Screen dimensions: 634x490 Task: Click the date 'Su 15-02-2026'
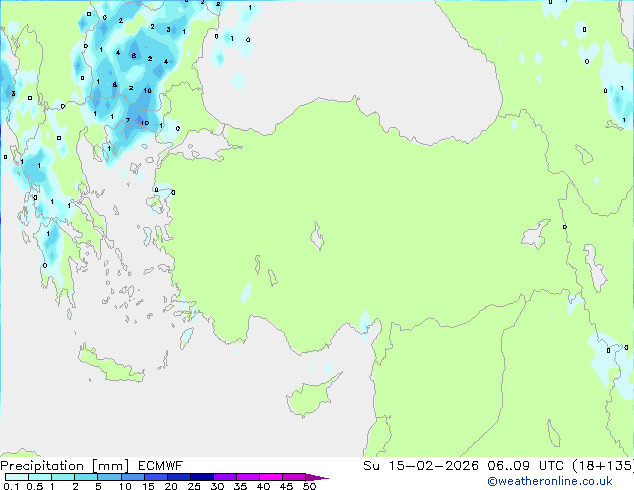[x=421, y=466]
